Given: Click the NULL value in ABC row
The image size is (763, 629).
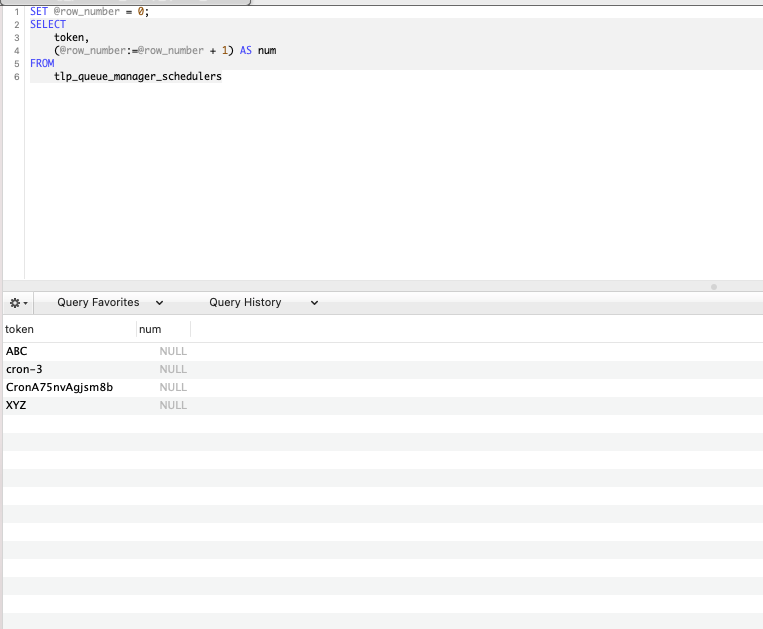Looking at the screenshot, I should 173,351.
